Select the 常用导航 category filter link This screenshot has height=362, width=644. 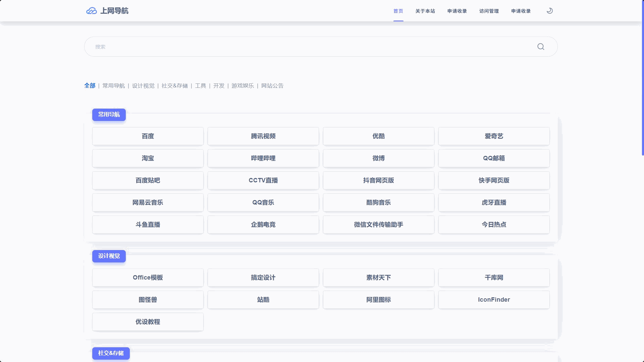coord(114,86)
